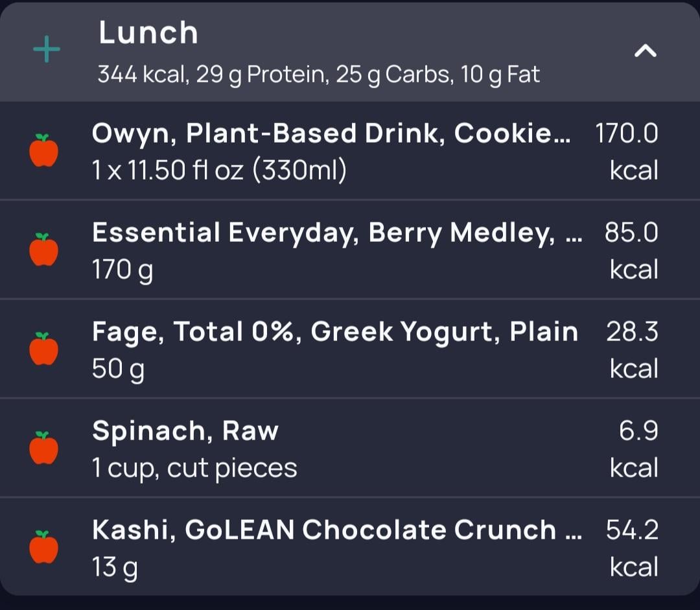Select the Fage Total 0% Greek Yogurt entry

[x=350, y=349]
